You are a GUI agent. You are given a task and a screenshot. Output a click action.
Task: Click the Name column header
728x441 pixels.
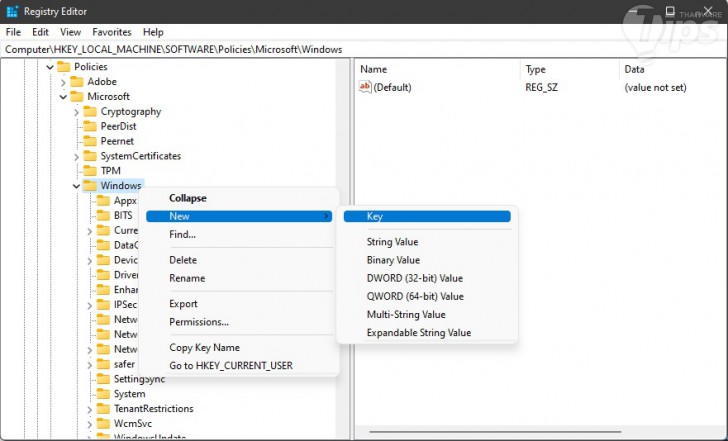pyautogui.click(x=438, y=69)
